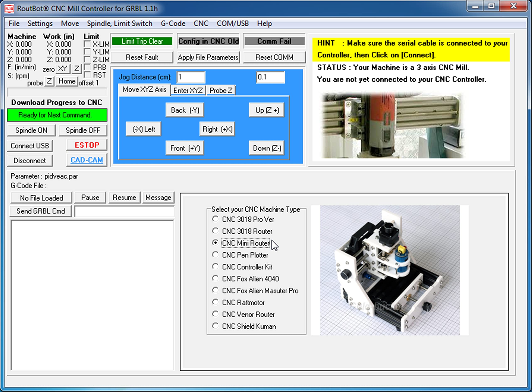
Task: Switch to the Probe Z tab
Action: [x=221, y=90]
